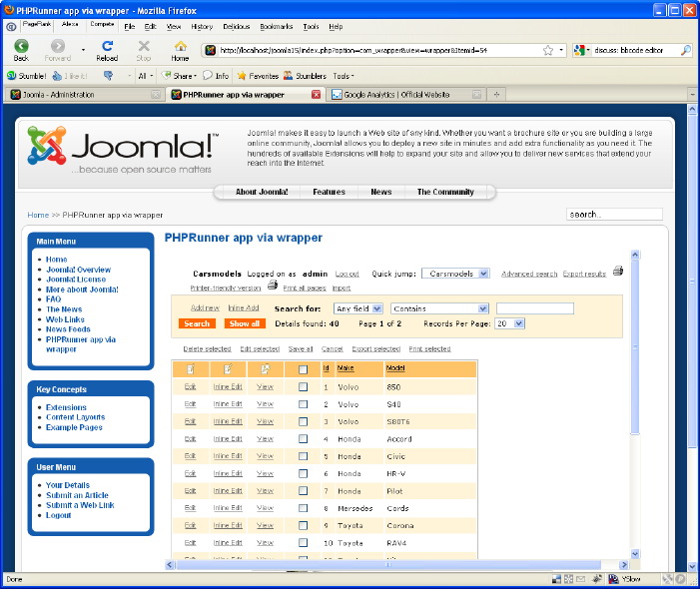700x589 pixels.
Task: Select checkbox for Honda Accord row
Action: (304, 438)
